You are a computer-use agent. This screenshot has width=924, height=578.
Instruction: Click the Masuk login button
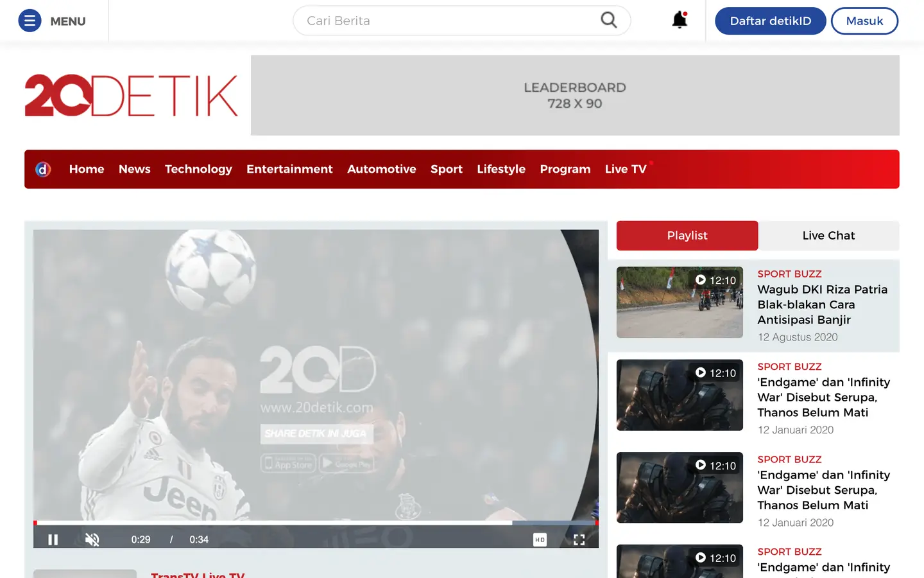864,21
